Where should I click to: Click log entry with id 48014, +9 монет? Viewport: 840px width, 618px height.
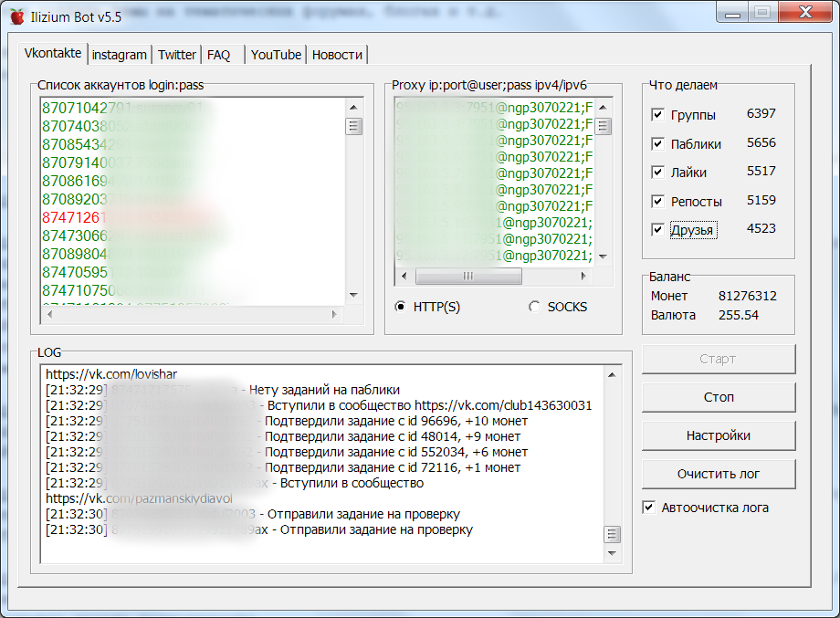(283, 436)
